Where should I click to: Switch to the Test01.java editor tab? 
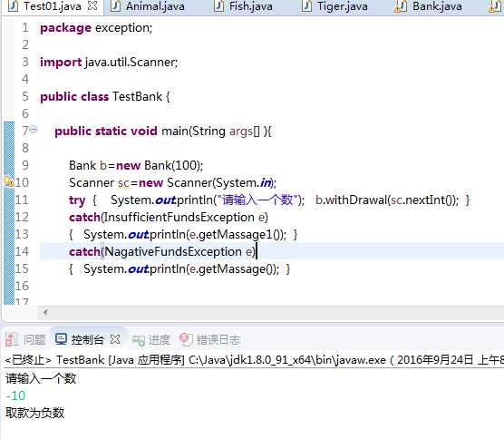pyautogui.click(x=53, y=6)
